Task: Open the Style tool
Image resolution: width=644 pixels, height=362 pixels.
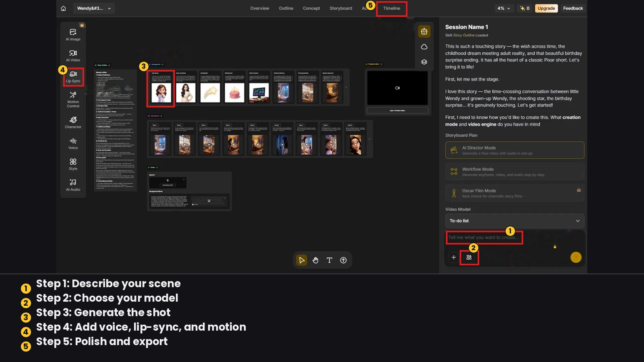Action: point(73,165)
